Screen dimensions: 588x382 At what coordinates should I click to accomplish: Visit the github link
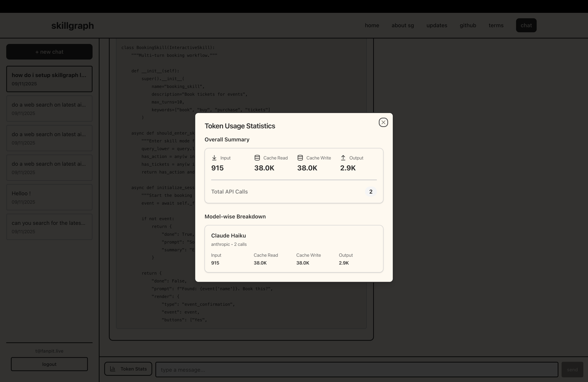(468, 25)
